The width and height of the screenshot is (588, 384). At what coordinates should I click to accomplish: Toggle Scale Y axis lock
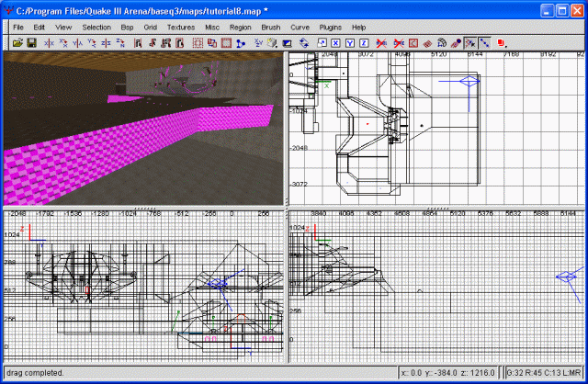[x=349, y=43]
